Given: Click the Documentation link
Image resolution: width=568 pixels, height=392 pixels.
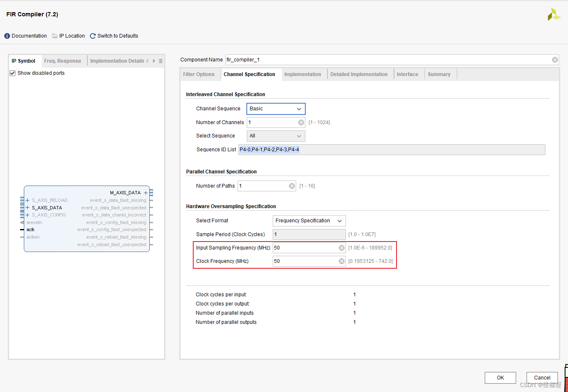Looking at the screenshot, I should click(29, 36).
